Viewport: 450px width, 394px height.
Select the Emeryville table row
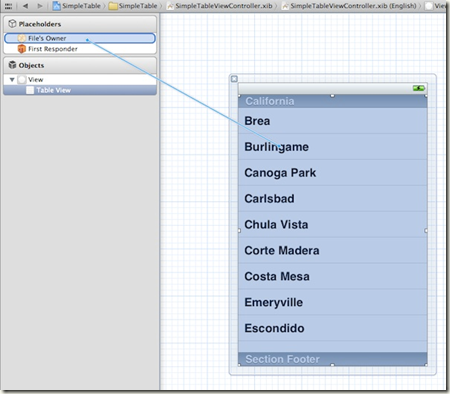coord(333,302)
